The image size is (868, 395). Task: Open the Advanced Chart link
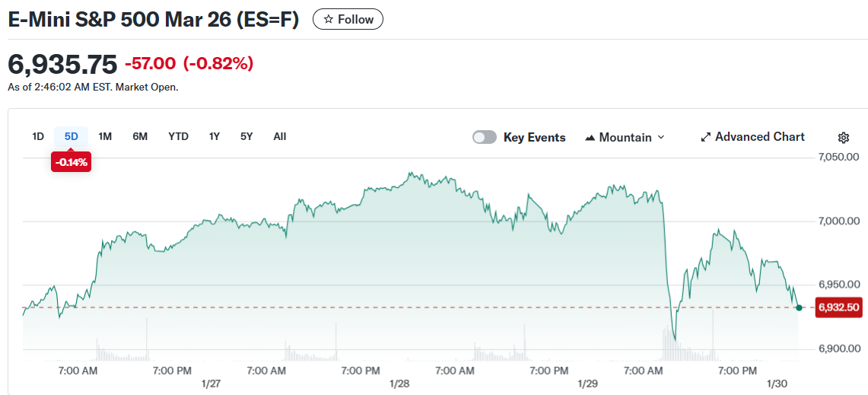tap(759, 137)
